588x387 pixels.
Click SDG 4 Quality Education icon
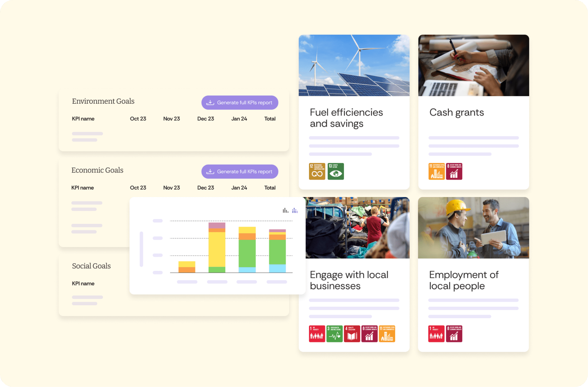352,334
